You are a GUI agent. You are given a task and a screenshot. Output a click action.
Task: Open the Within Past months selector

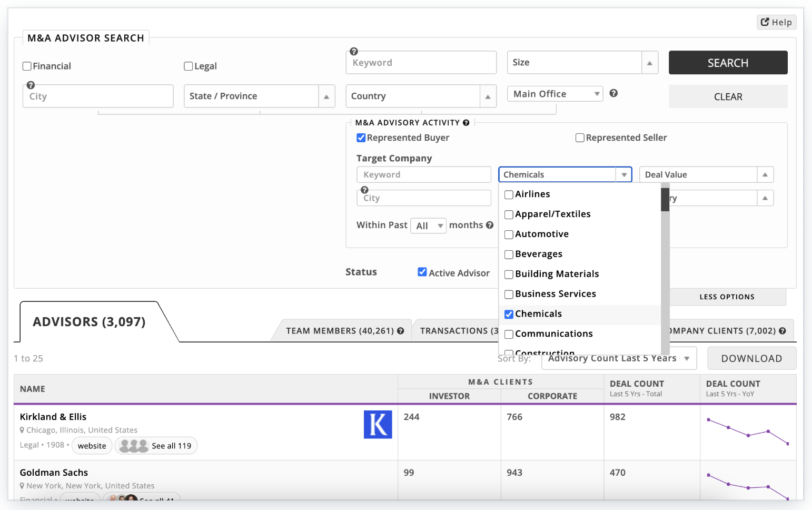428,225
